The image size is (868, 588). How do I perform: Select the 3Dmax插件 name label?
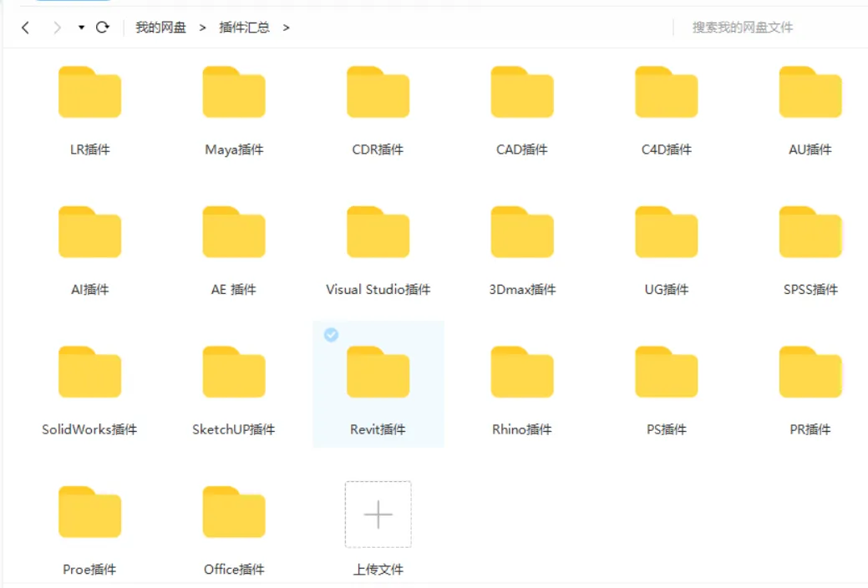coord(522,289)
